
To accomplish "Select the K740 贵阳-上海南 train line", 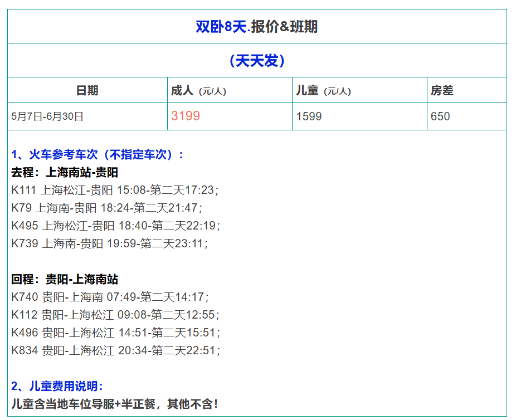I will (x=110, y=297).
